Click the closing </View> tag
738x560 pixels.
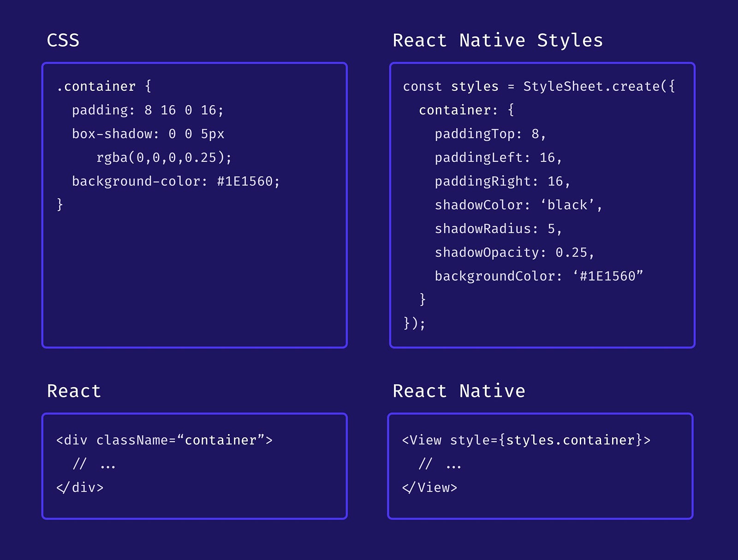click(429, 488)
